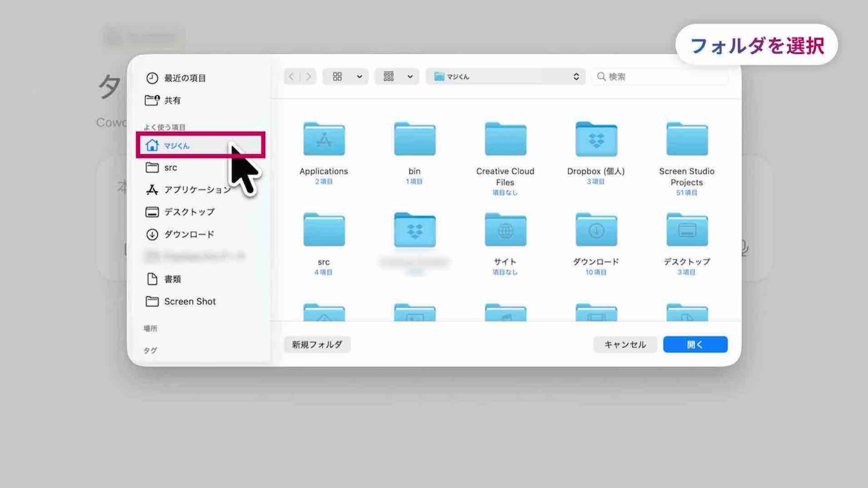This screenshot has height=488, width=868.
Task: Select 最近の項目 in the sidebar
Action: coord(185,78)
